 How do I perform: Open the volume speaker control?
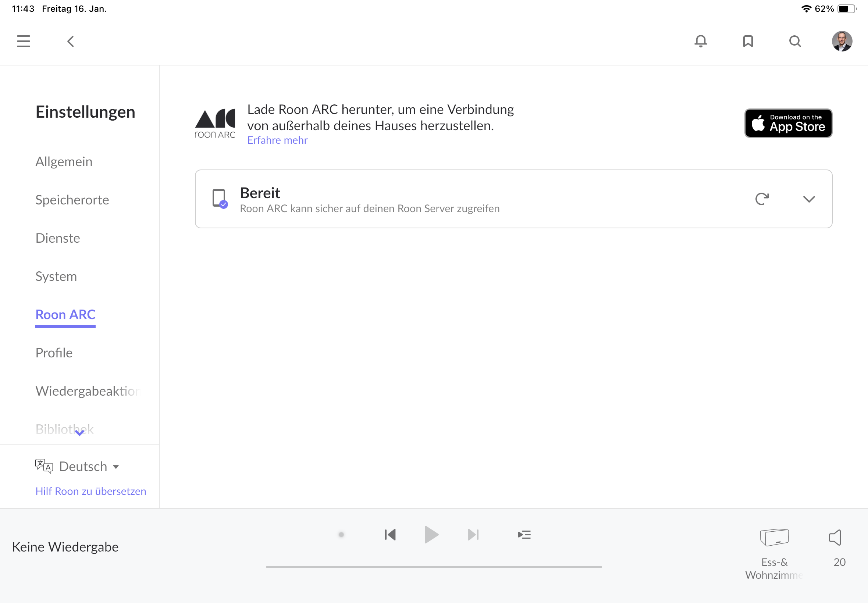pos(835,537)
